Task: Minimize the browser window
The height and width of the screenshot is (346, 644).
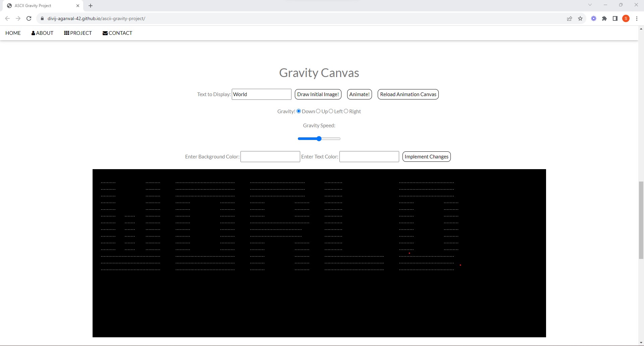Action: point(605,5)
